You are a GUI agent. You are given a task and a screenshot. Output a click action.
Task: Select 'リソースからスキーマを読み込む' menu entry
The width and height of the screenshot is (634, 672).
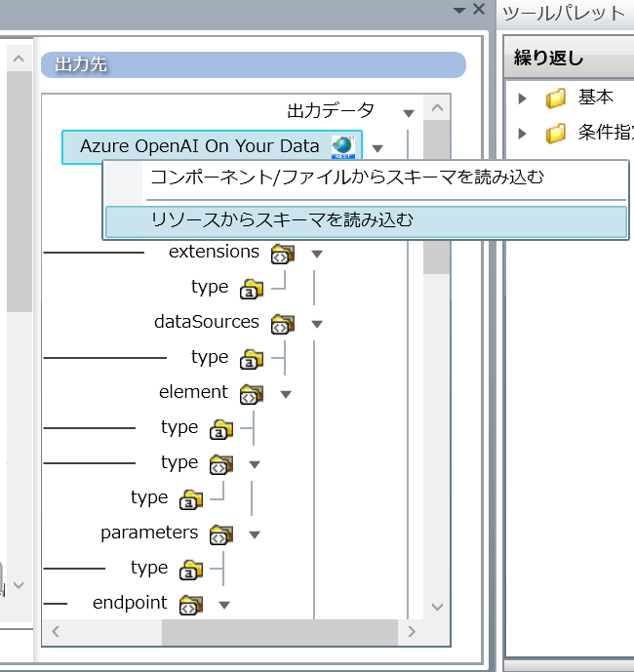point(367,221)
